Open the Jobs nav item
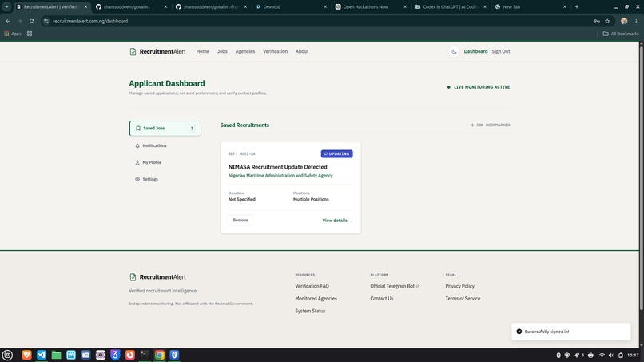 pyautogui.click(x=222, y=51)
